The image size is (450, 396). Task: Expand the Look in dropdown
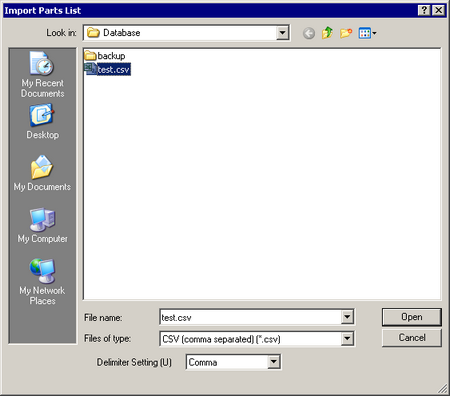(282, 33)
